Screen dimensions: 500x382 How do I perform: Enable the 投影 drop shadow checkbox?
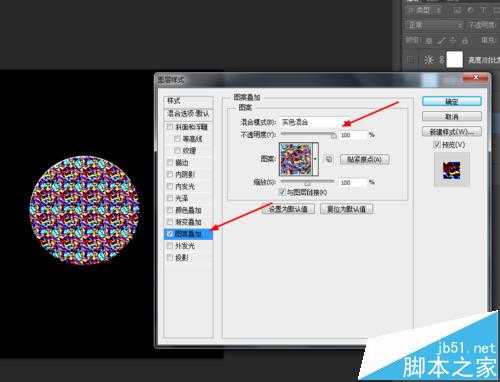point(170,257)
